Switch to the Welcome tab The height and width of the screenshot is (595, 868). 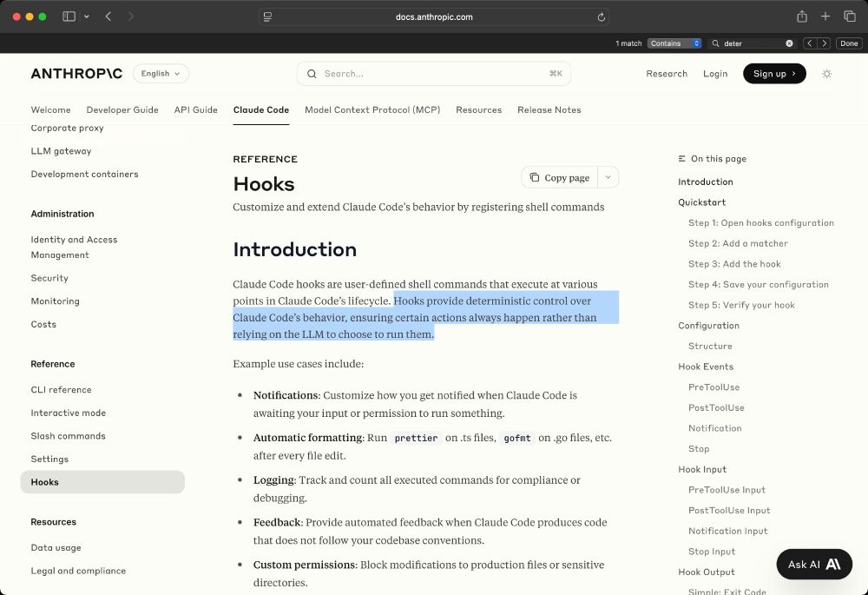(x=51, y=109)
